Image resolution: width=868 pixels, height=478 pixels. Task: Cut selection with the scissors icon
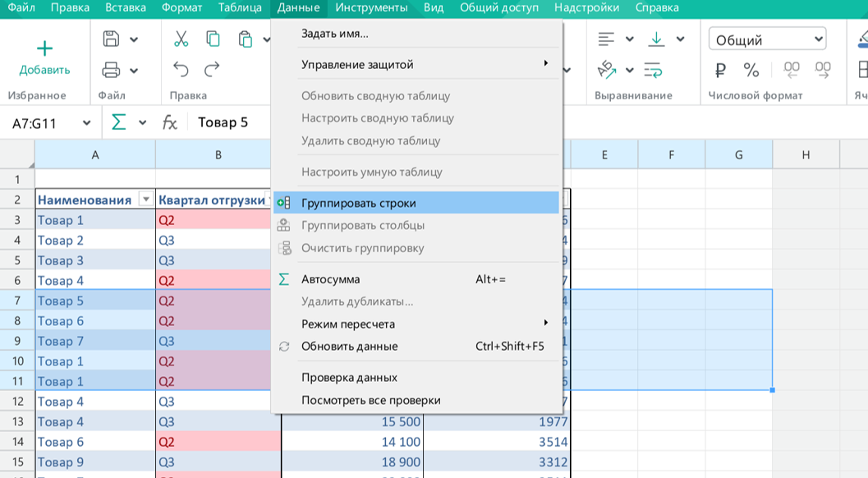click(181, 39)
